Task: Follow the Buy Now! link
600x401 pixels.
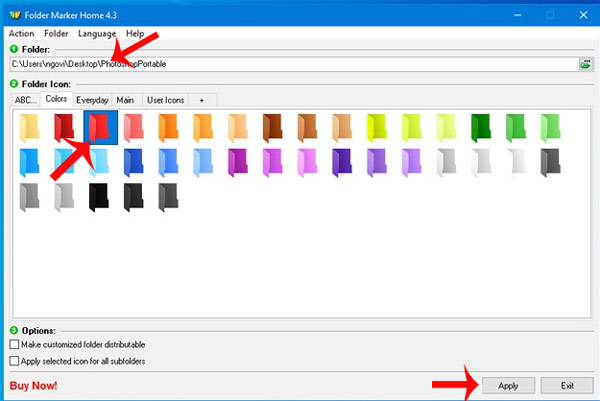Action: point(33,386)
